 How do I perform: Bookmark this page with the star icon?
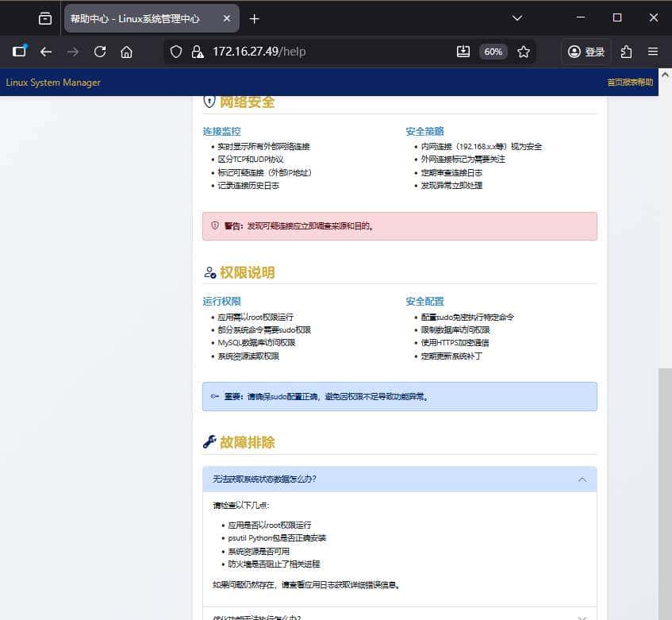click(x=524, y=51)
